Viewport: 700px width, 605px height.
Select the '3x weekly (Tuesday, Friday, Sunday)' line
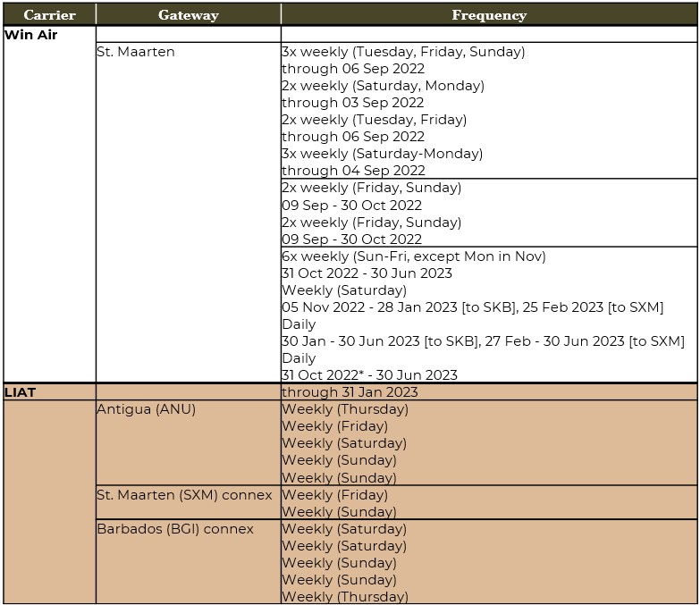point(403,52)
